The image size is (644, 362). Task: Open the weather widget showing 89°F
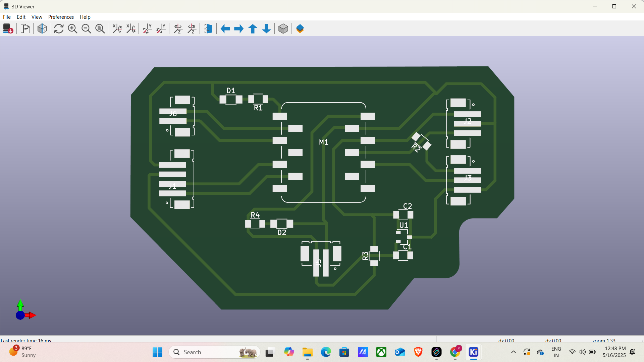pos(23,352)
